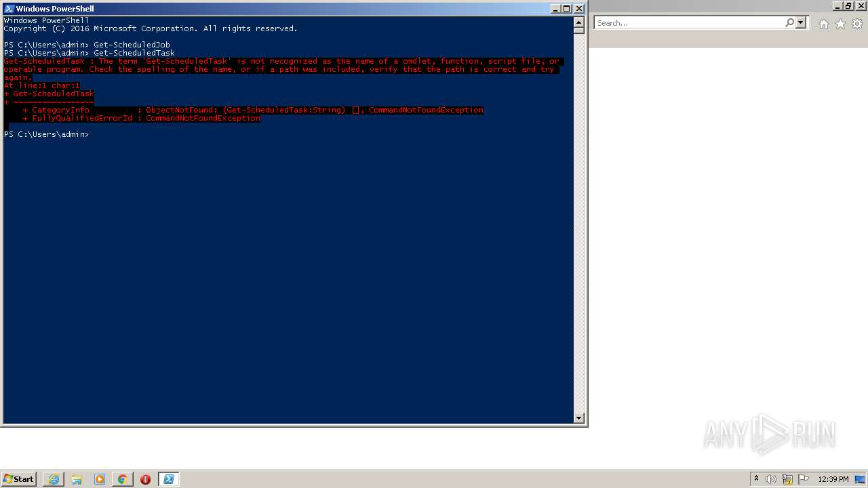Open browser Favorites star icon
This screenshot has height=488, width=868.
840,24
